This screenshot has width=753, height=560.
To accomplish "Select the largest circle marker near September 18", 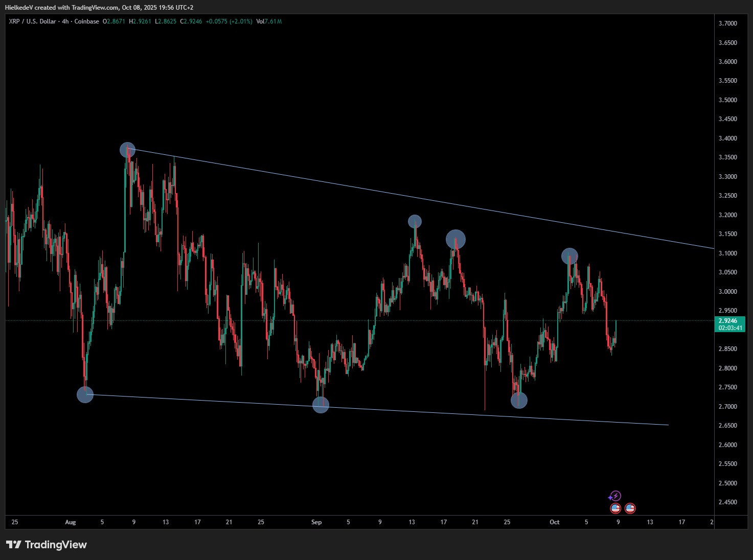I will coord(455,239).
